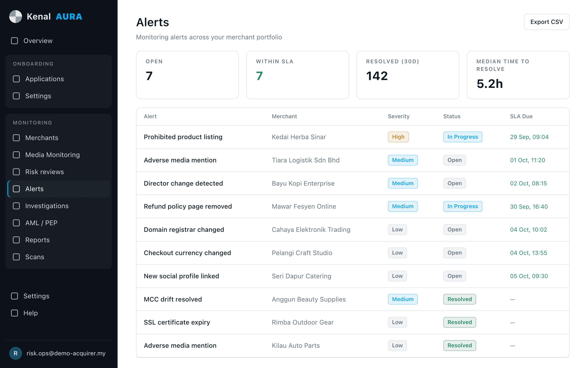
Task: Click the Reports sidebar icon
Action: [16, 240]
